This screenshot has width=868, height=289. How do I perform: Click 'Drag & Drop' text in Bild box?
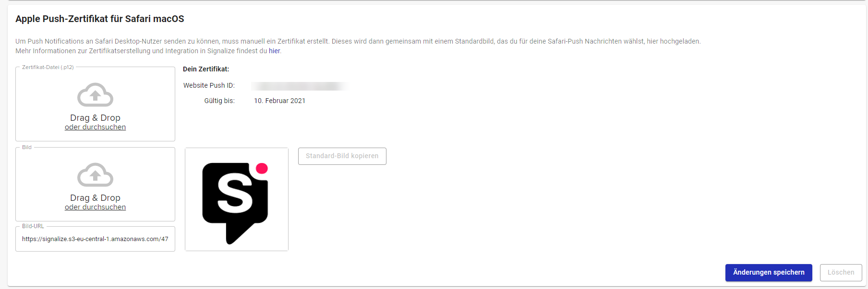[95, 197]
